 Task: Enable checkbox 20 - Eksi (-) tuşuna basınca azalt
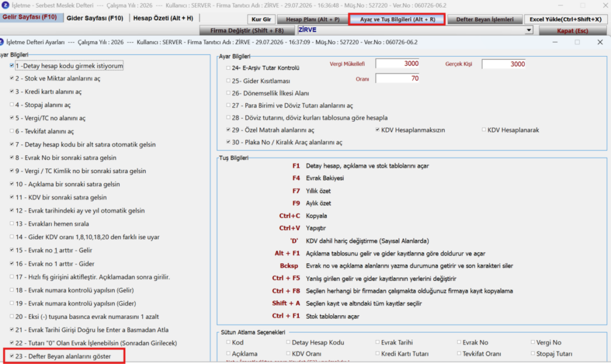[x=12, y=316]
